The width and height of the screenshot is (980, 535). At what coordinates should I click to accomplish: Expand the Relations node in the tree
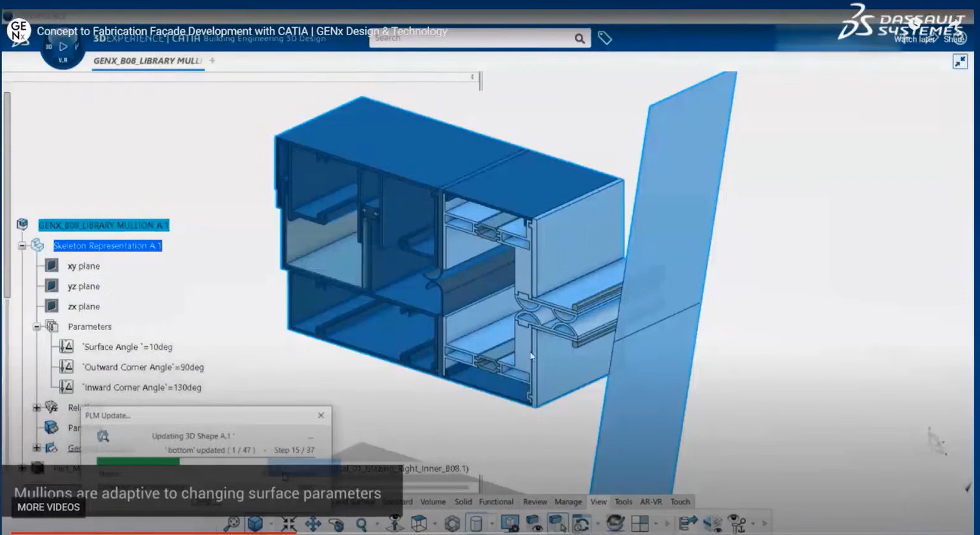point(36,407)
